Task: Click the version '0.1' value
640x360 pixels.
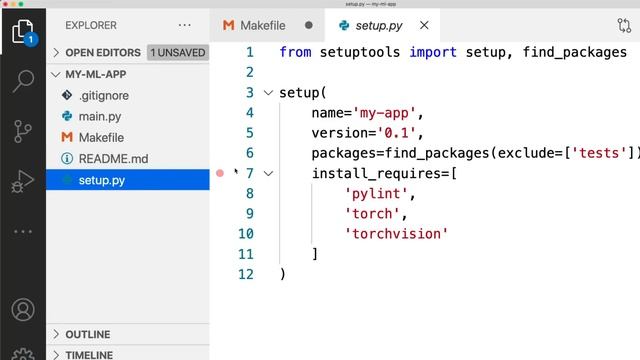Action: click(396, 133)
